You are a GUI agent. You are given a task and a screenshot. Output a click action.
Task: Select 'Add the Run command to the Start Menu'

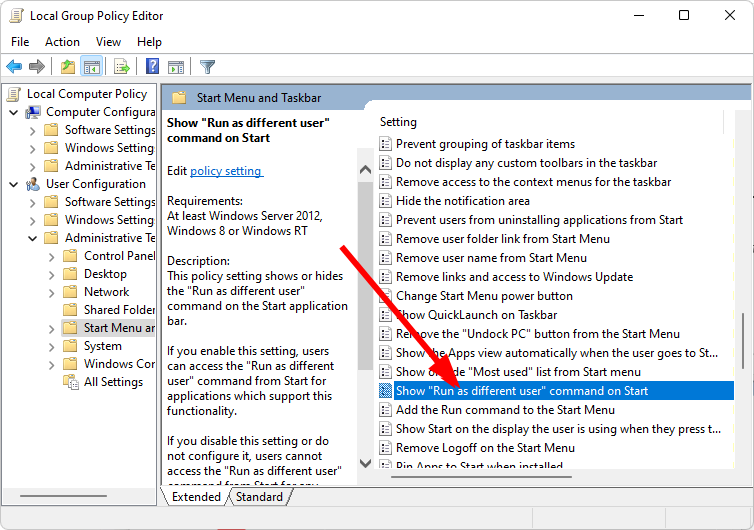[x=505, y=410]
